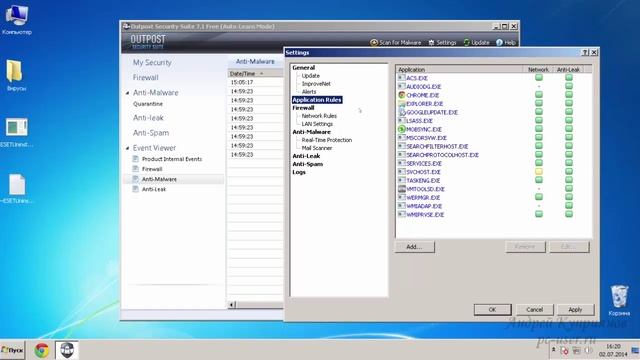The height and width of the screenshot is (360, 640).
Task: Click the TASKENG.EXE network status indicator
Action: 539,180
